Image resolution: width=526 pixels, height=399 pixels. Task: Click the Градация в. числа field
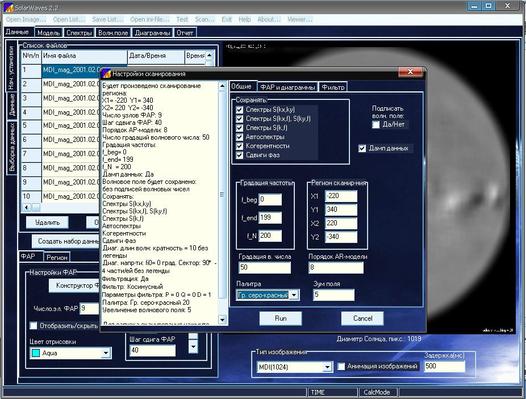(x=265, y=267)
